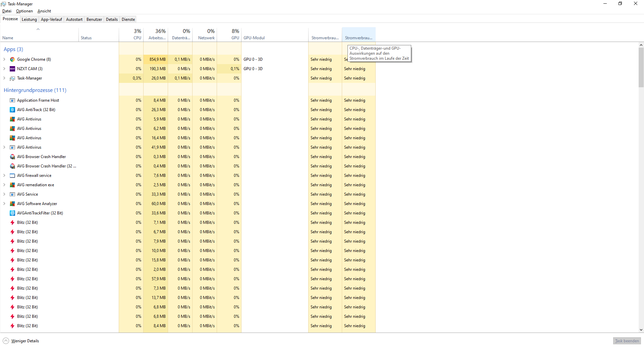The height and width of the screenshot is (349, 644).
Task: Click the AVG Software Analyzer icon
Action: pos(12,204)
